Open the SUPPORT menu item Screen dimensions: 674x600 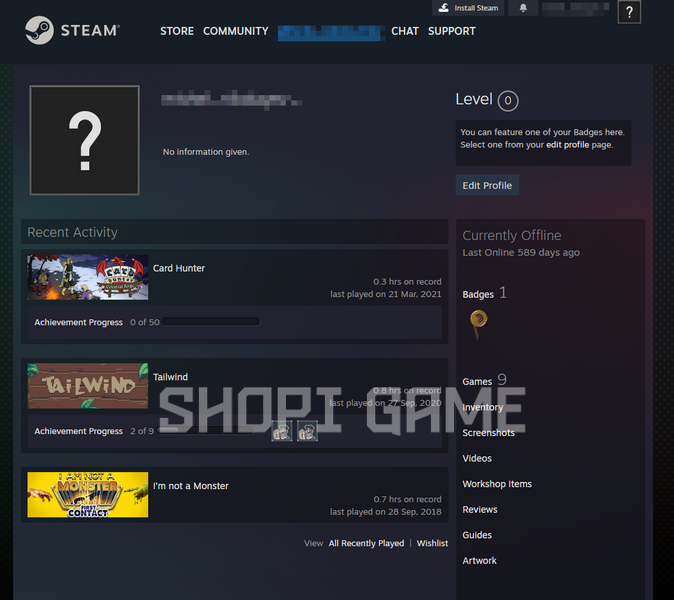(452, 31)
